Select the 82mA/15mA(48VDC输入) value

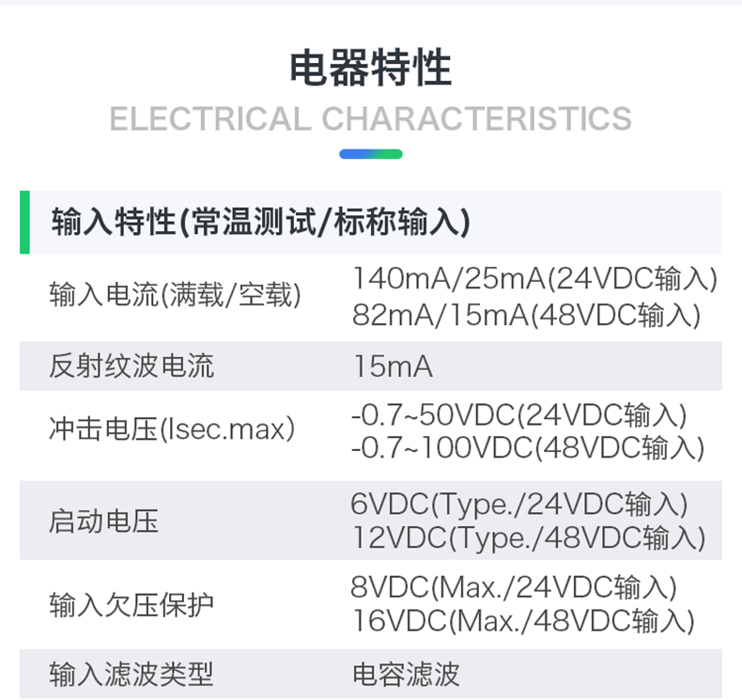point(526,315)
